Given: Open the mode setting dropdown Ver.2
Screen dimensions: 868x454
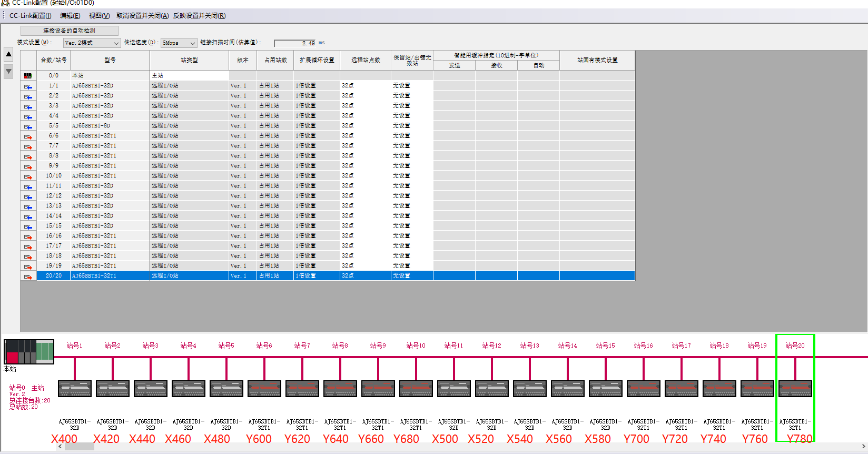Looking at the screenshot, I should [x=92, y=43].
